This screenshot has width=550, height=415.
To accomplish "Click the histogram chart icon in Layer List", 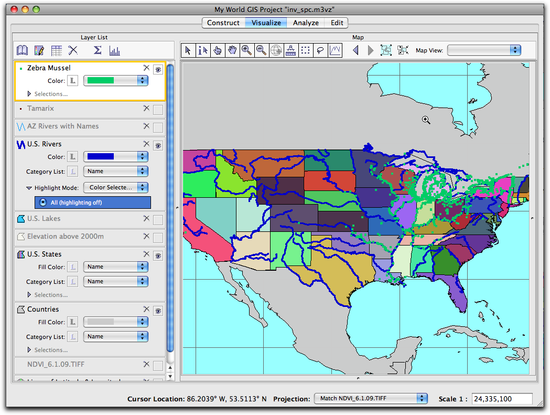I will point(114,51).
